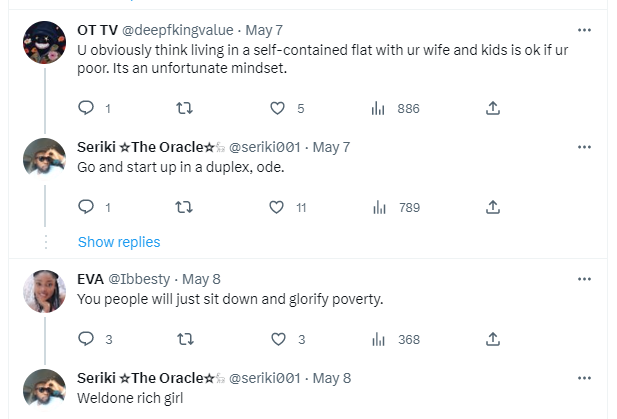Image resolution: width=617 pixels, height=419 pixels.
Task: Like Seriki's tweet with 11 likes
Action: point(277,207)
